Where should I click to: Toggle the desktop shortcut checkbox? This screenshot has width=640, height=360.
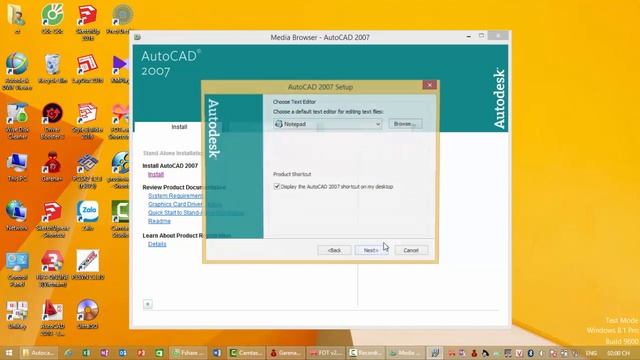[x=277, y=187]
